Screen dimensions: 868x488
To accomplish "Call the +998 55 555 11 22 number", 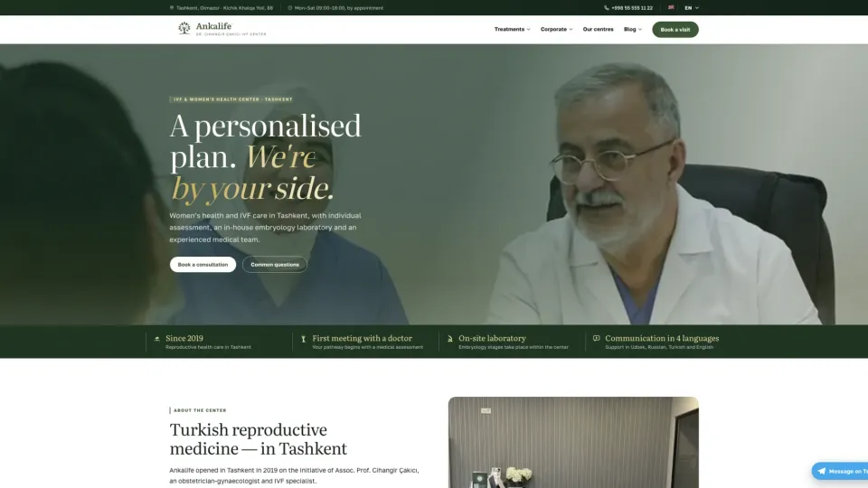I will [632, 8].
